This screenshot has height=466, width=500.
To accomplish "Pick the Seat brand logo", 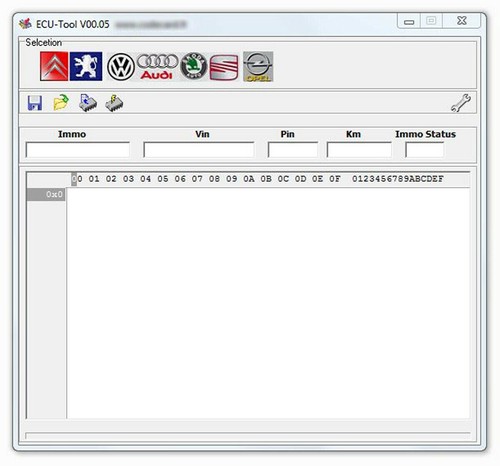I will tap(224, 68).
